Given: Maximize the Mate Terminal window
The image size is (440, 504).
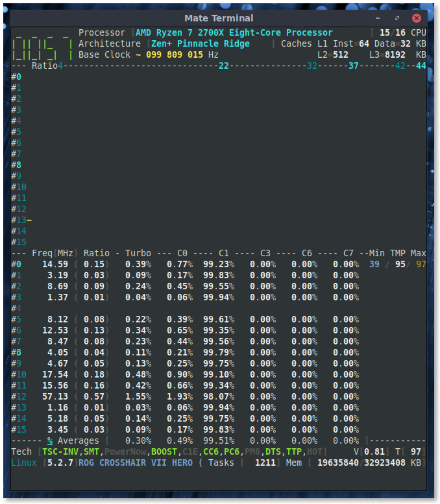Looking at the screenshot, I should click(x=397, y=18).
